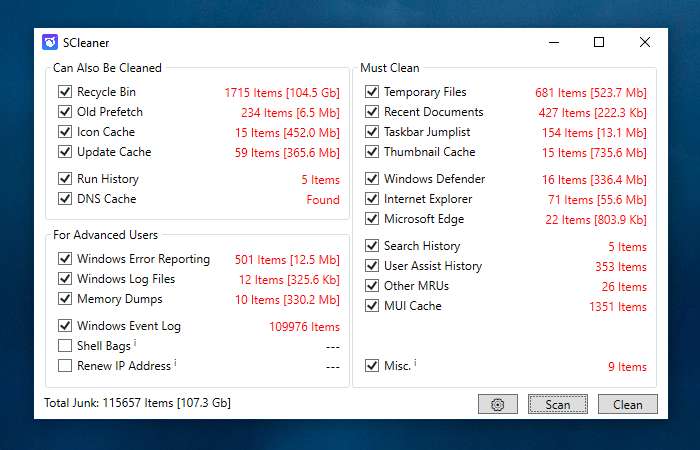Toggle the Update Cache checkbox

(x=65, y=152)
